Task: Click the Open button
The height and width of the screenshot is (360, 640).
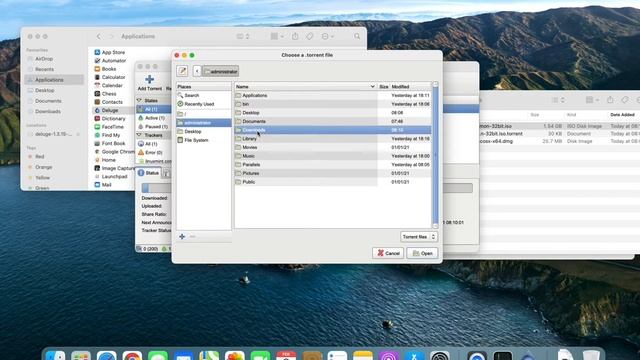Action: coord(422,253)
